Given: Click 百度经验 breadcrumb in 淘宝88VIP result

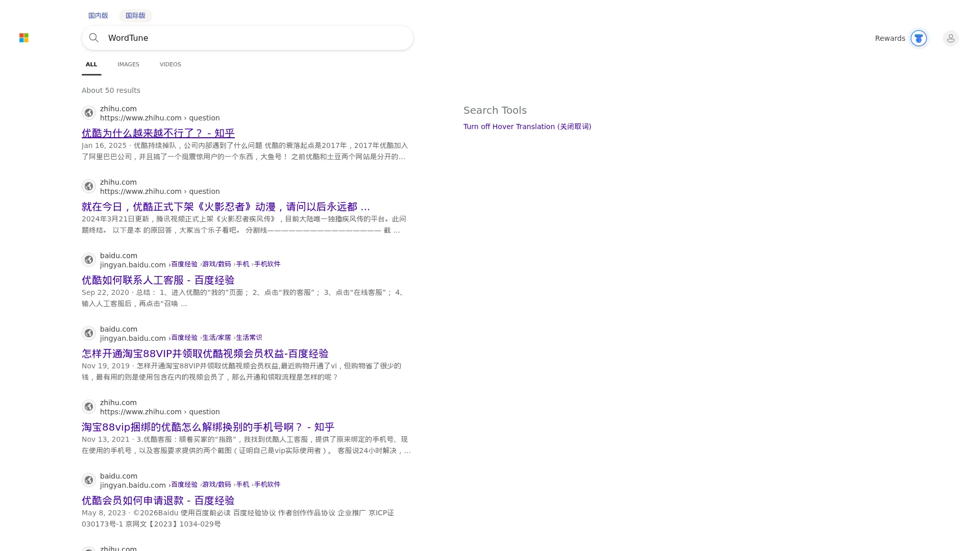Looking at the screenshot, I should pos(184,338).
